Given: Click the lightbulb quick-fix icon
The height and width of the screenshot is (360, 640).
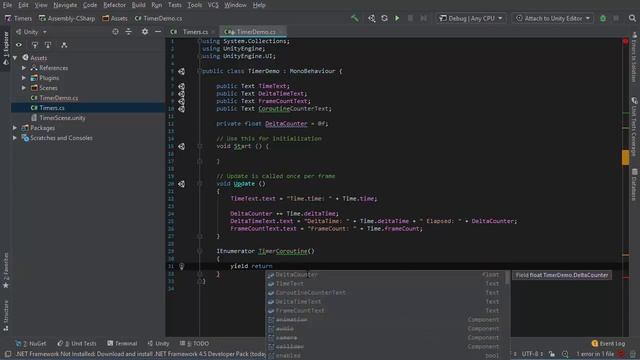Looking at the screenshot, I should 182,266.
